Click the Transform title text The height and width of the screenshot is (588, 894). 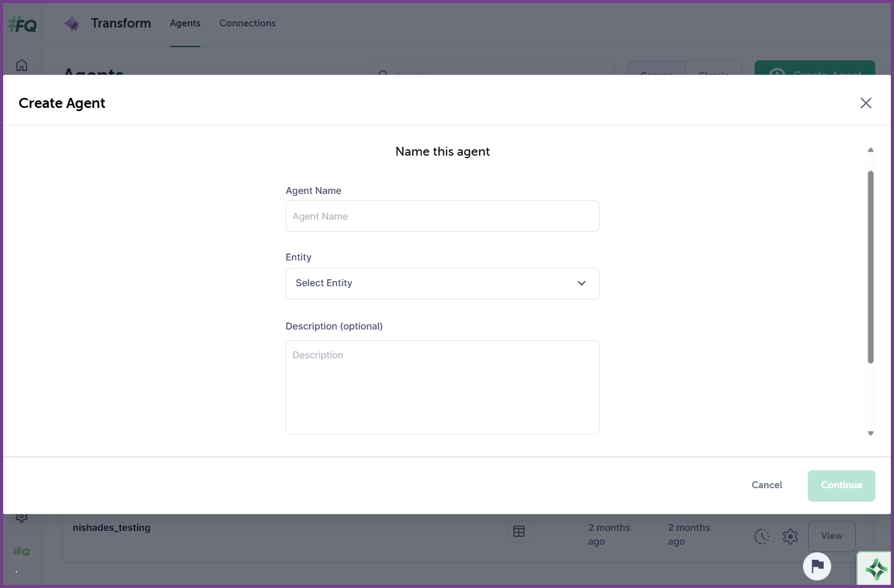click(121, 23)
